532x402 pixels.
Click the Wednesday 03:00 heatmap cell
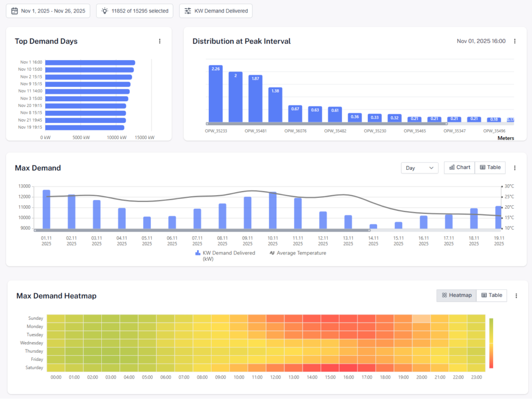tap(111, 343)
